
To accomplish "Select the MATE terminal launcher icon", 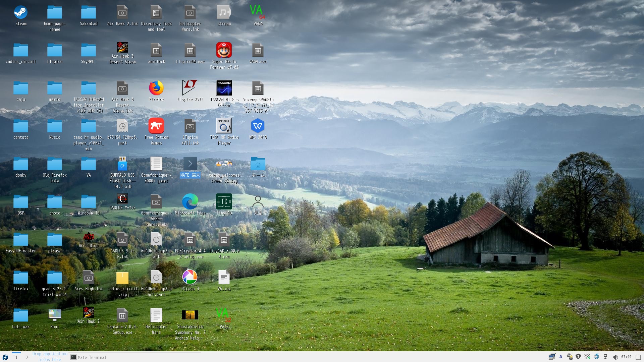I will tap(190, 164).
